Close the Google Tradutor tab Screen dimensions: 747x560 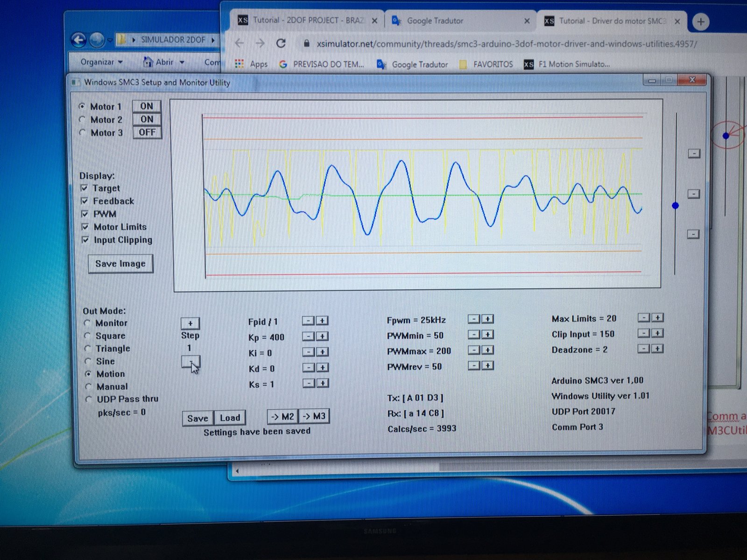point(527,21)
